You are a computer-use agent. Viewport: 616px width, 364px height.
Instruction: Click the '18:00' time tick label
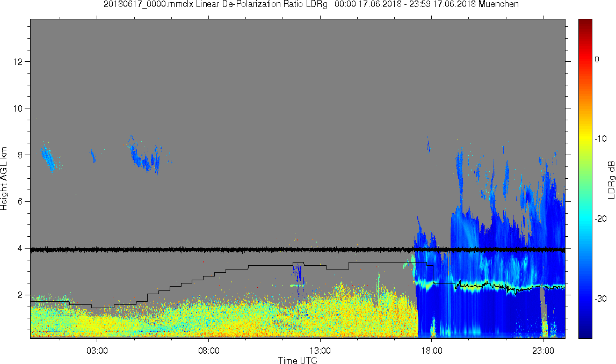(x=432, y=351)
